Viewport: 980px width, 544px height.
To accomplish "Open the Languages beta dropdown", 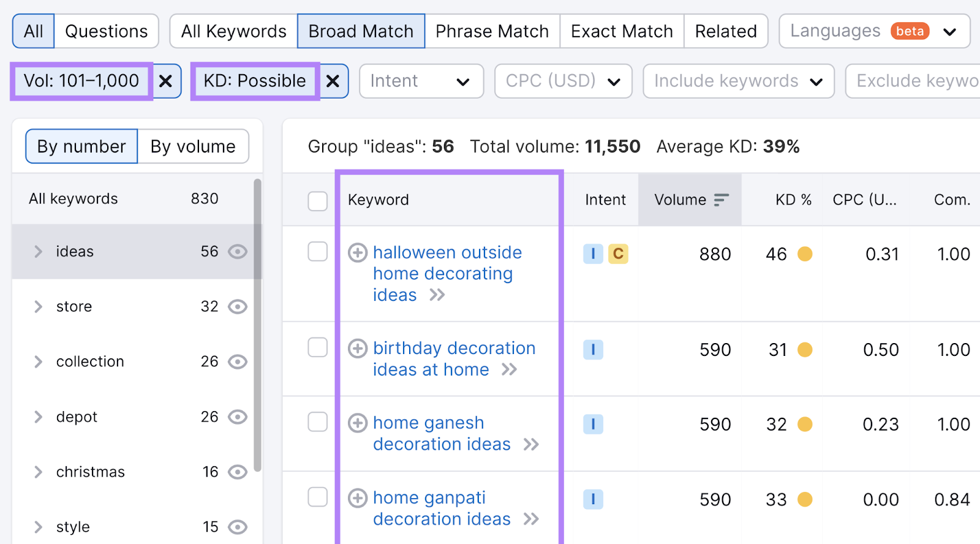I will [x=875, y=31].
